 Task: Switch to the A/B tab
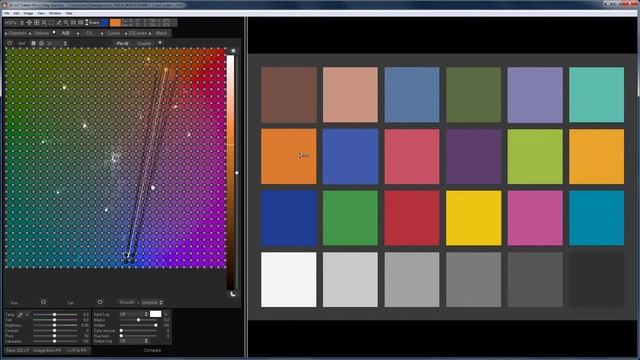click(65, 33)
